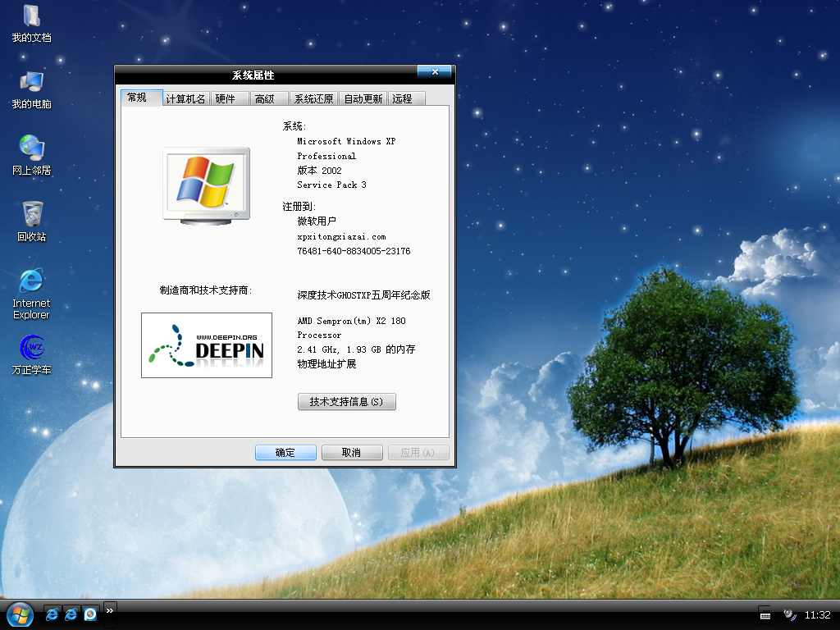Image resolution: width=840 pixels, height=630 pixels.
Task: Open the Windows Start orb
Action: point(19,614)
